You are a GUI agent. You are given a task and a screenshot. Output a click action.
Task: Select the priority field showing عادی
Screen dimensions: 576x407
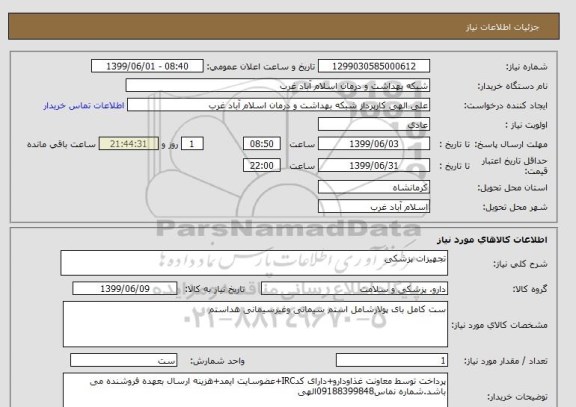point(374,125)
